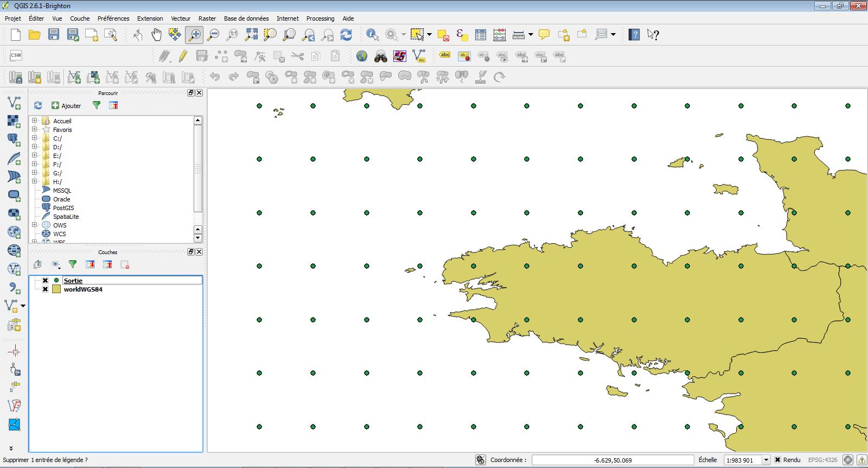Click the EPSG:4326 CRS status button
868x468 pixels.
[822, 460]
